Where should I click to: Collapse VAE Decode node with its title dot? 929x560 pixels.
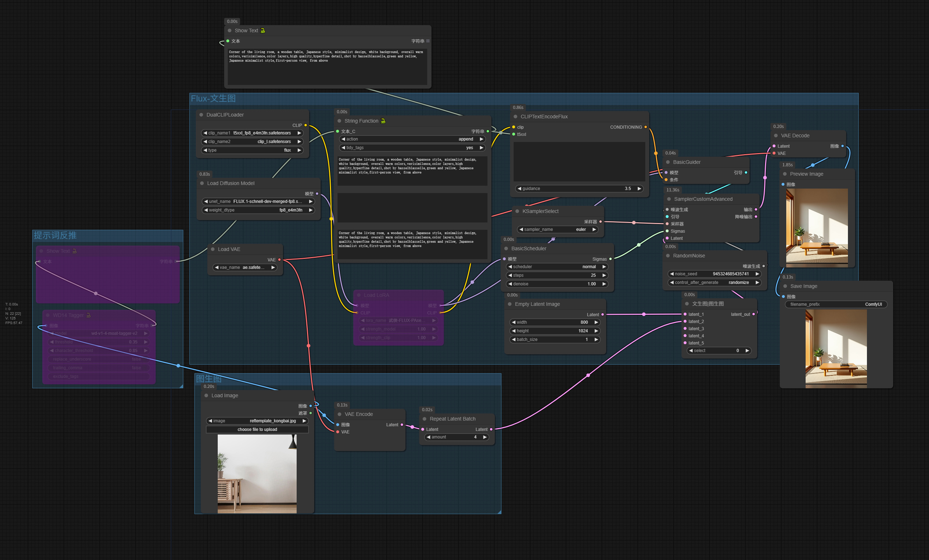pos(776,135)
